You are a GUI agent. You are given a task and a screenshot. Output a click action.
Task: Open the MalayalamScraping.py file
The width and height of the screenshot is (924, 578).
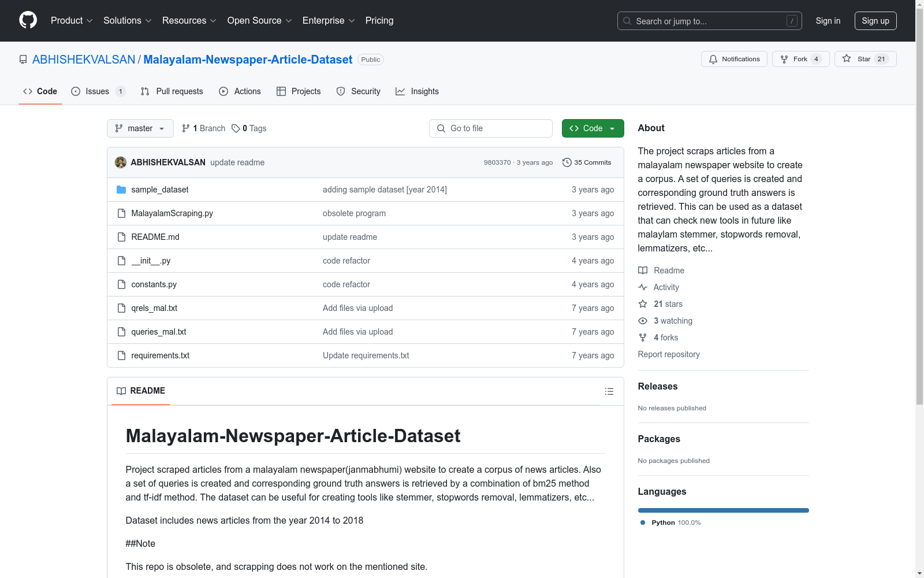click(x=172, y=213)
